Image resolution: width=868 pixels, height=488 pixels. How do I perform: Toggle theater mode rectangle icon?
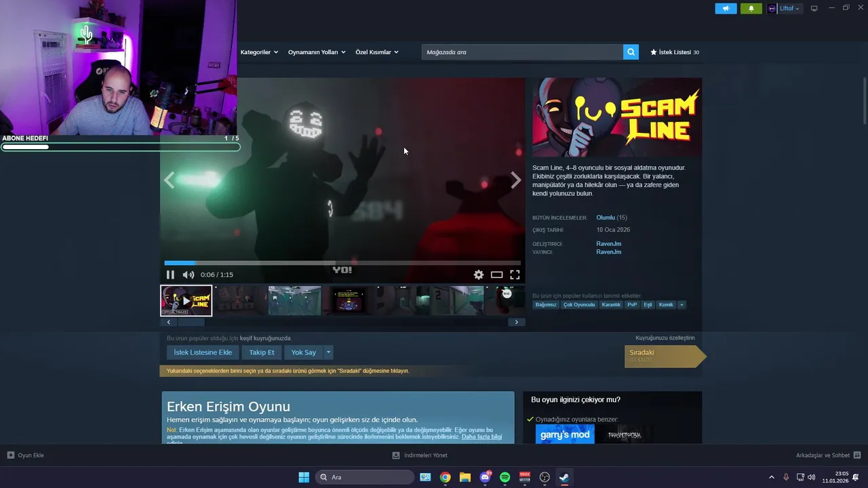[x=496, y=274]
